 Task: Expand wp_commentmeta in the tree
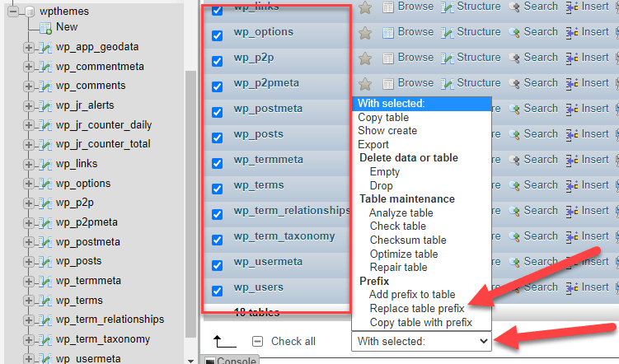pyautogui.click(x=28, y=67)
